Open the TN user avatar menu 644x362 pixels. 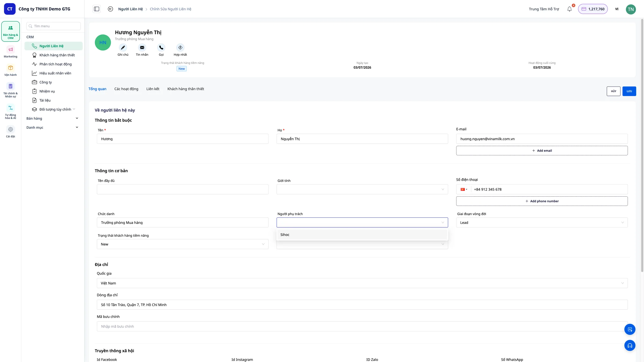click(x=631, y=9)
